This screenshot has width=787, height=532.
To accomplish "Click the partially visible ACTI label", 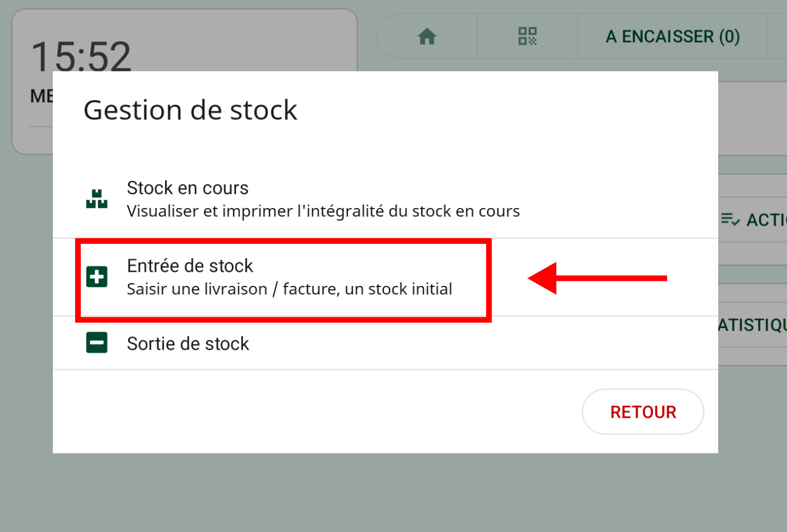I will (766, 220).
